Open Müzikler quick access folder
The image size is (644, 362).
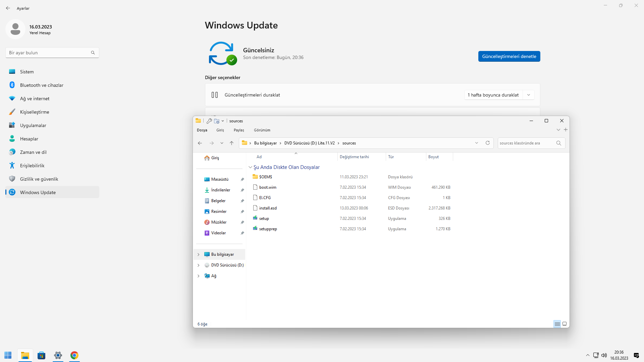click(220, 222)
